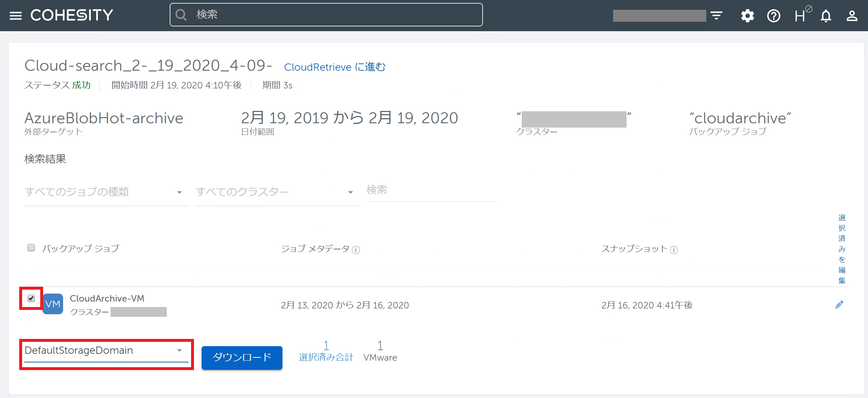Open the cluster filter icon
This screenshot has height=398, width=868.
[x=716, y=16]
